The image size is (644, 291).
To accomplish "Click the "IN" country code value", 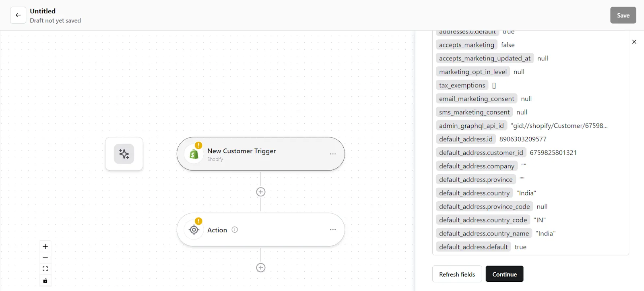I will (540, 220).
